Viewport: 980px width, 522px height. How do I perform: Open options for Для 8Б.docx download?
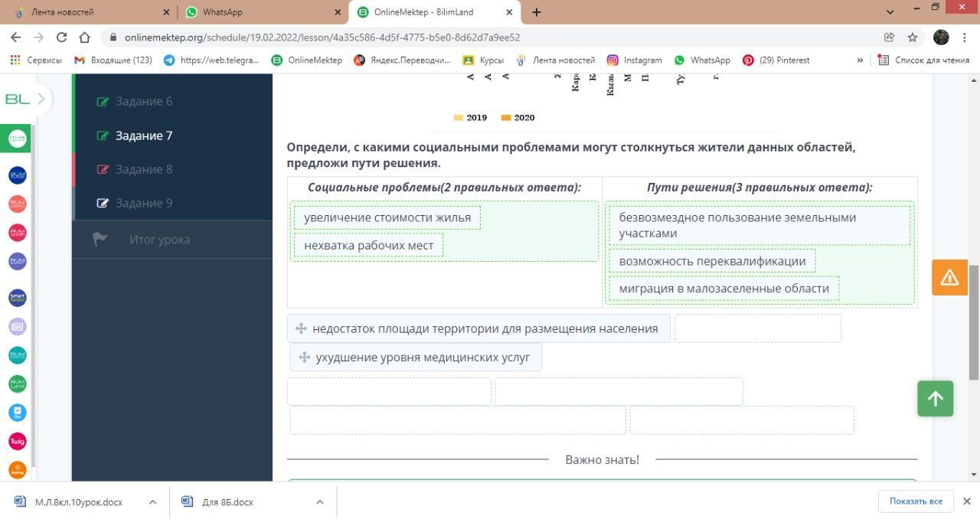click(x=319, y=502)
